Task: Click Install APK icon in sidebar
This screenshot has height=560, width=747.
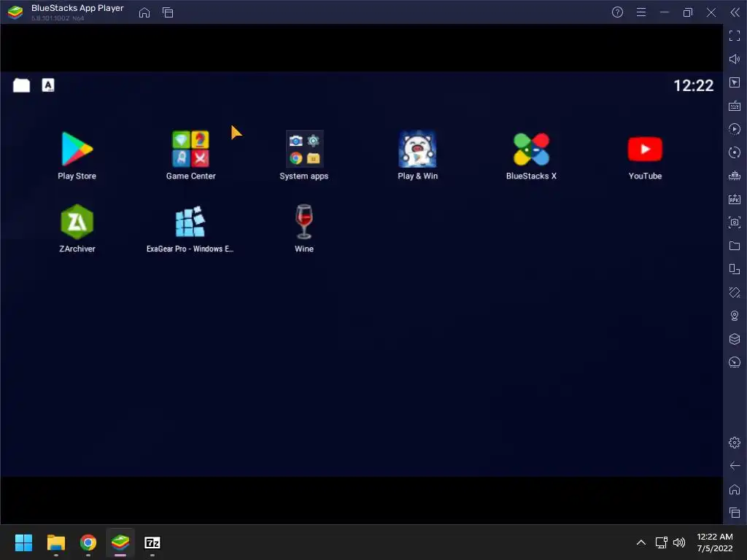Action: point(735,199)
